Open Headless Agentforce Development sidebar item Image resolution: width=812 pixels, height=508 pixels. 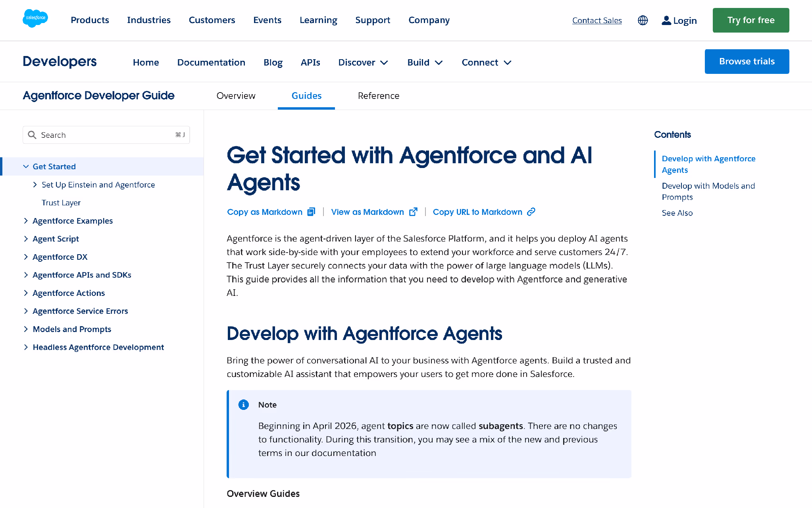[98, 347]
